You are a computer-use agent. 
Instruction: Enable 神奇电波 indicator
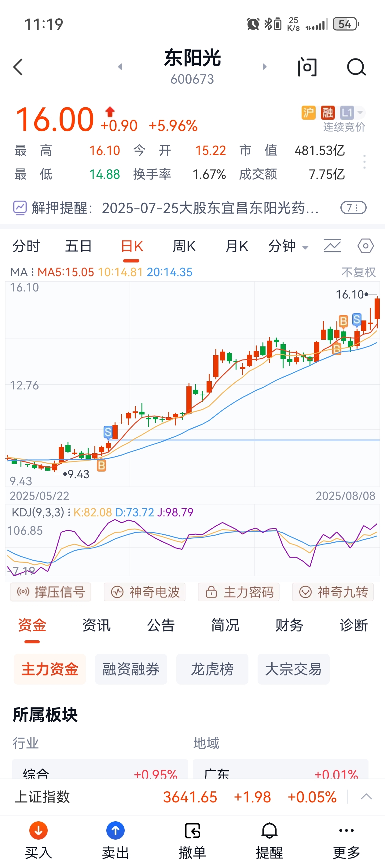145,592
